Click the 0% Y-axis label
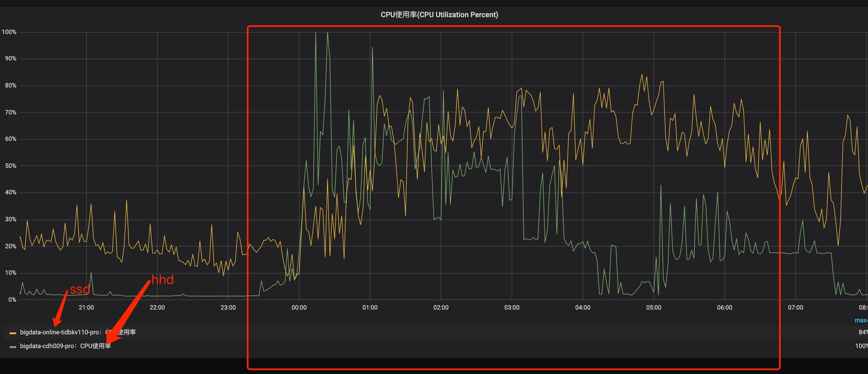The height and width of the screenshot is (374, 868). [12, 299]
